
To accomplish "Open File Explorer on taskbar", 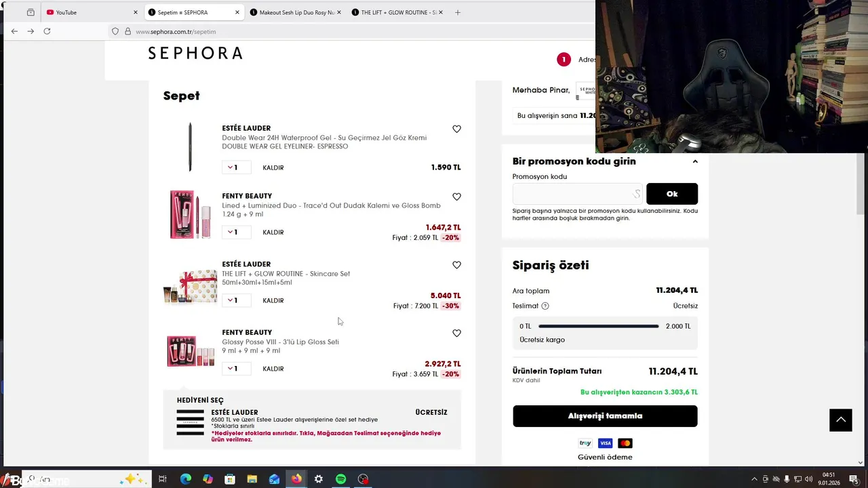I will coord(252,479).
